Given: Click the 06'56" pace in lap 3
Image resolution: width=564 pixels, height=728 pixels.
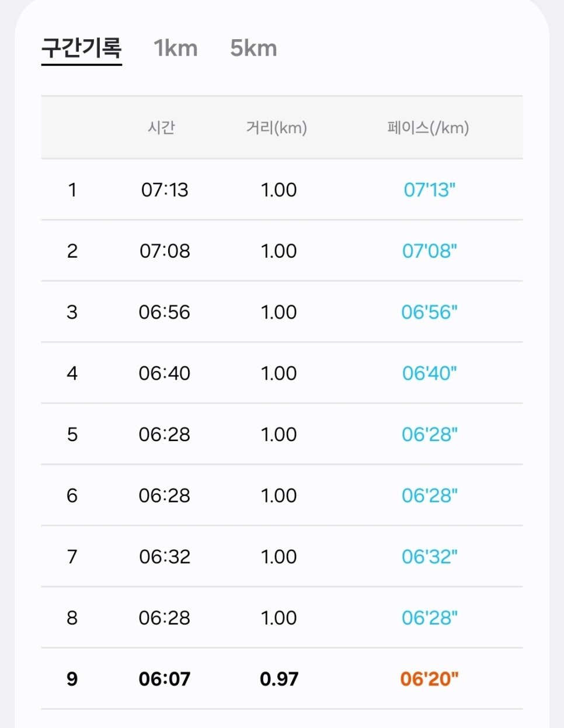Looking at the screenshot, I should (430, 312).
